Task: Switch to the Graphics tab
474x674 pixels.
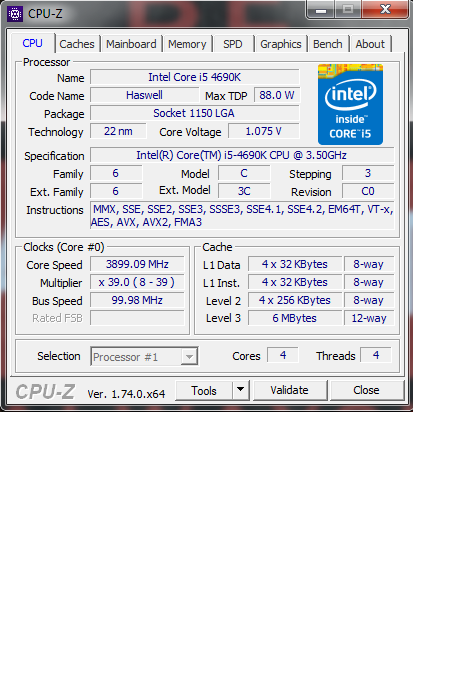Action: pos(281,44)
